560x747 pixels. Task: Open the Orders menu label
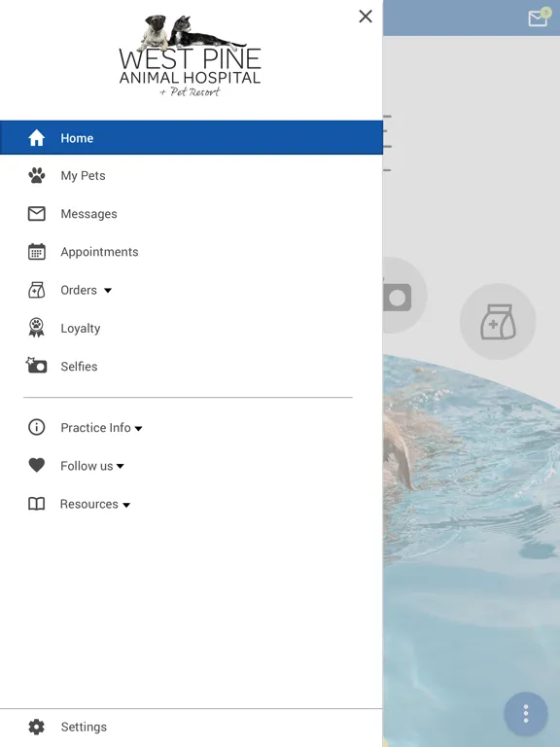click(x=79, y=290)
